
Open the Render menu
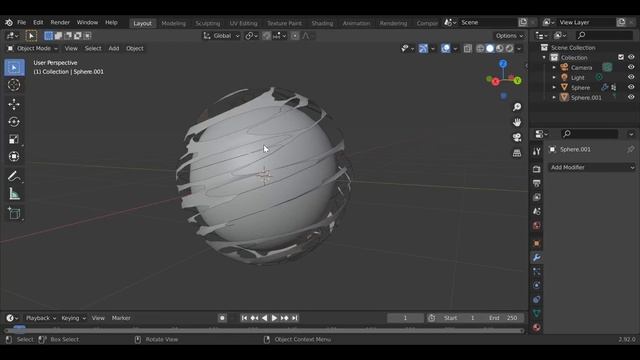(60, 22)
